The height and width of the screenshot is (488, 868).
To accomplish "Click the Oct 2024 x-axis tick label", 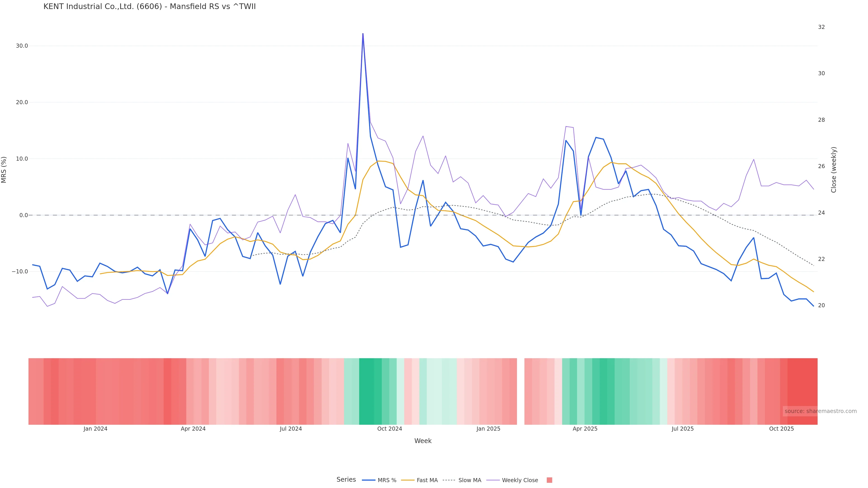I will click(x=389, y=429).
